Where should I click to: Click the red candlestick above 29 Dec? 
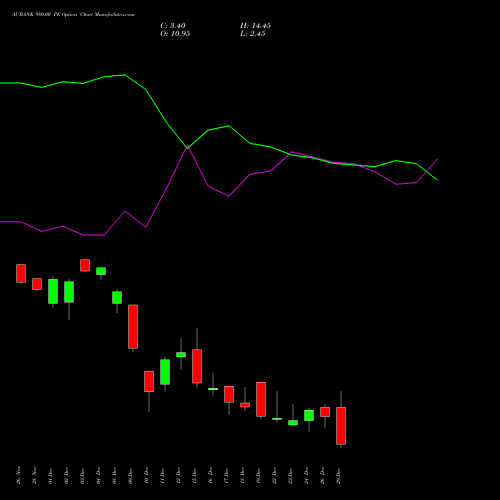pos(341,426)
